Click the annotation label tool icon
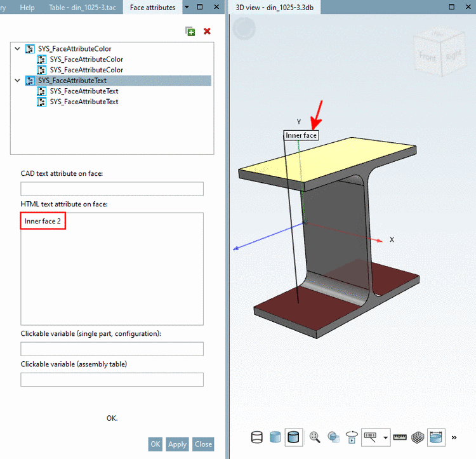Image resolution: width=476 pixels, height=459 pixels. tap(371, 437)
